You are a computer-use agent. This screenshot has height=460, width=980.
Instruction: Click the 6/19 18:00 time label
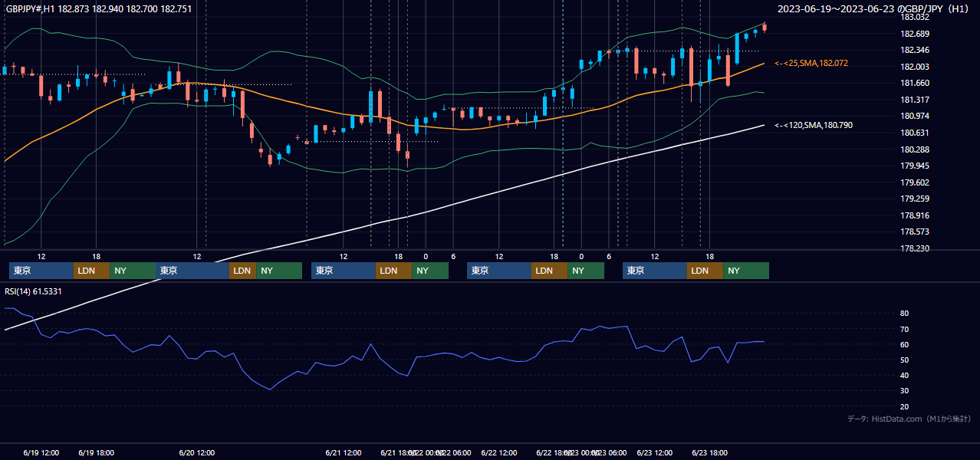tap(97, 452)
